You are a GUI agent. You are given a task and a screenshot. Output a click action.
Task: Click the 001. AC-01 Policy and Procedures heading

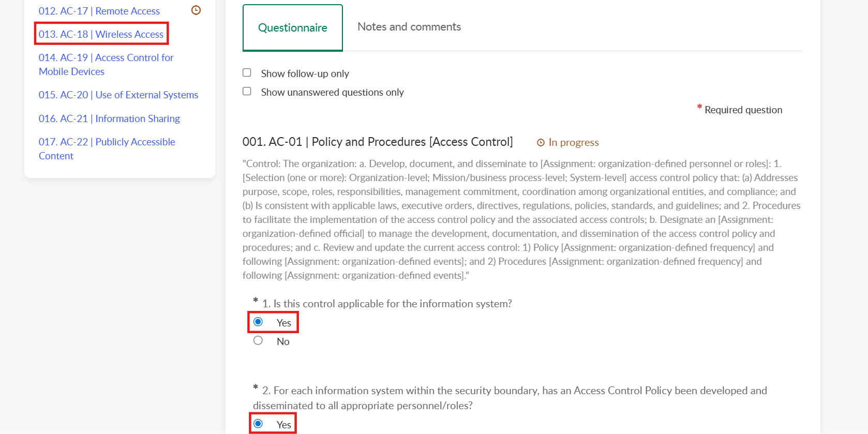click(x=378, y=142)
